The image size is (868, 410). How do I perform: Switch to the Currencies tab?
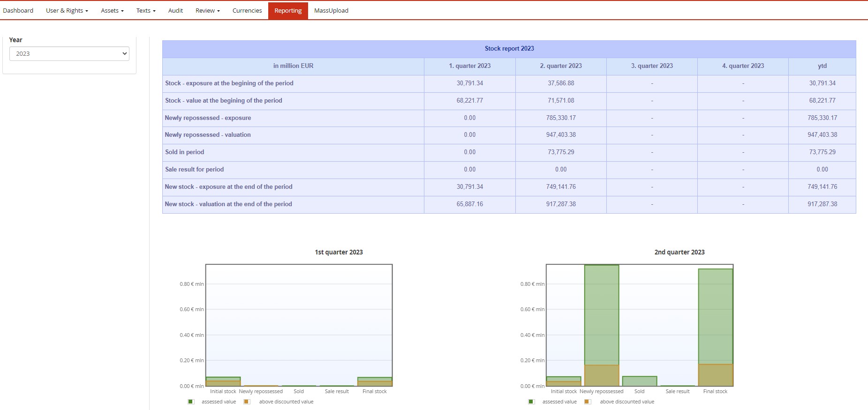247,11
